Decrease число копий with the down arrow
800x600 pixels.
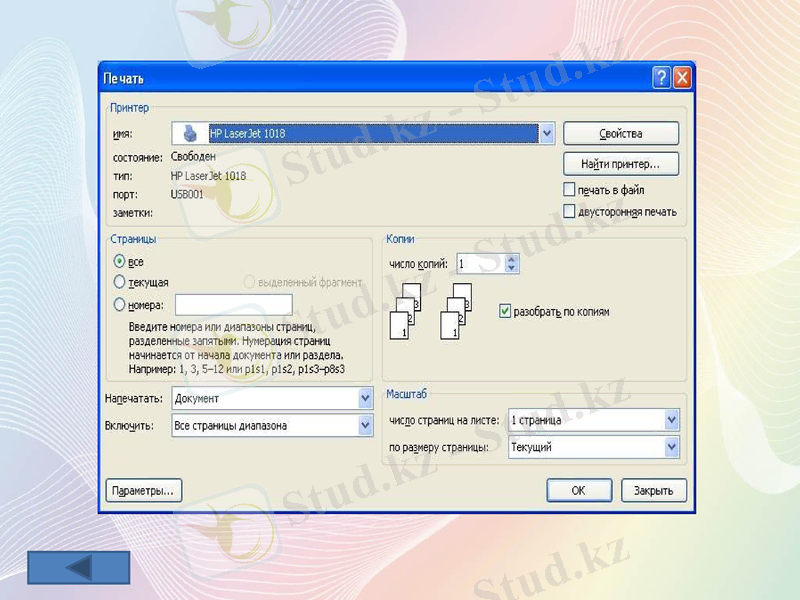(512, 267)
